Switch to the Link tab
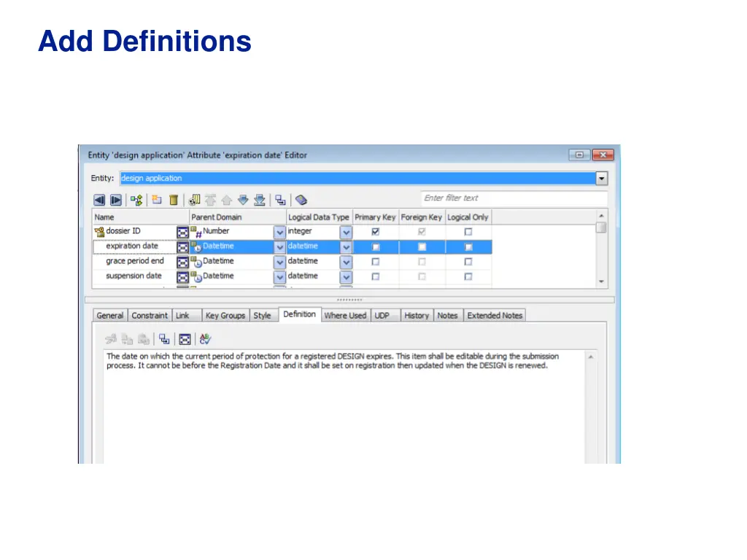This screenshot has height=560, width=747. (x=186, y=315)
